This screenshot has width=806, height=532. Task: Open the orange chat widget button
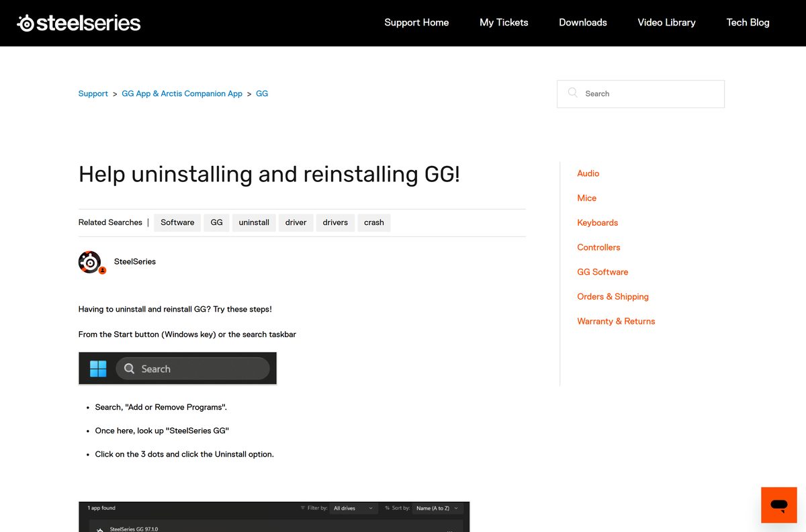click(x=779, y=505)
